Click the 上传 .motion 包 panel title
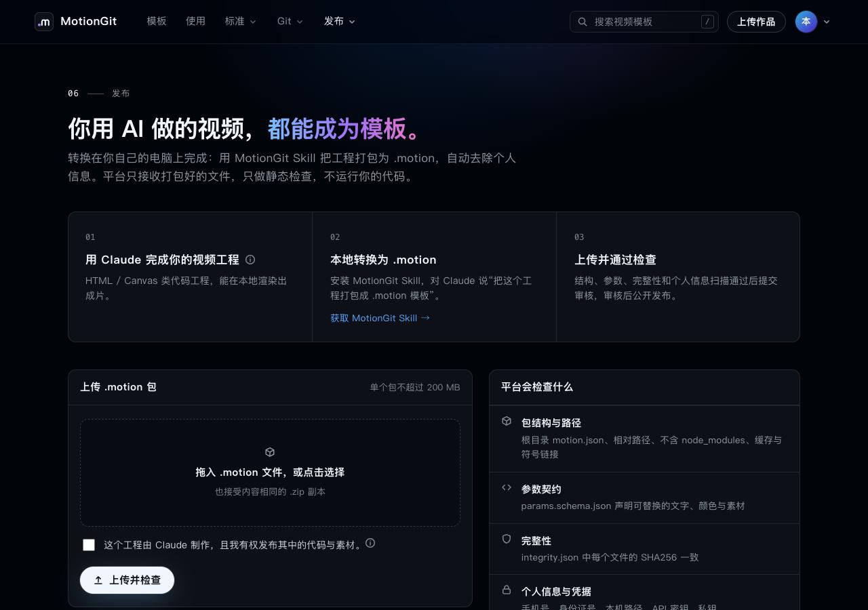The image size is (868, 610). [119, 387]
